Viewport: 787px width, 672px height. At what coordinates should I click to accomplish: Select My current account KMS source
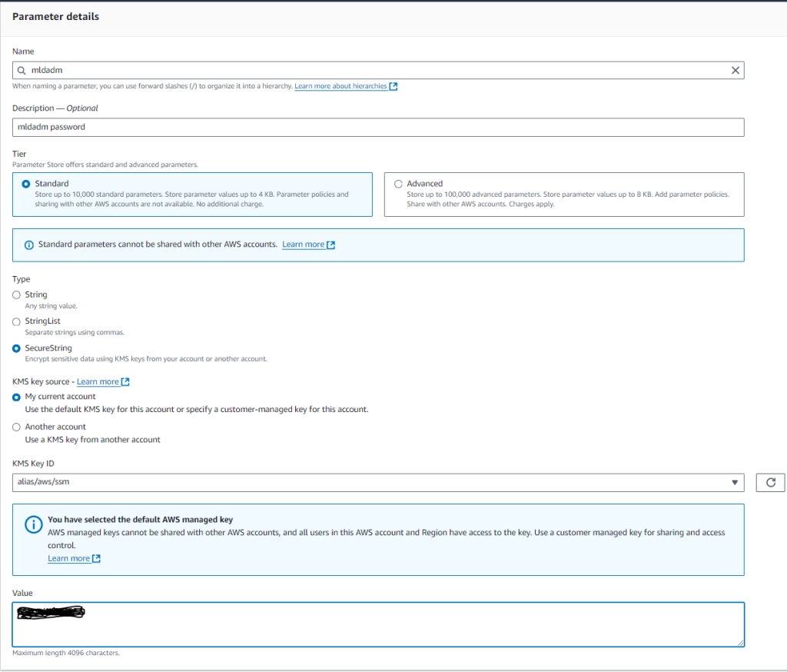click(x=16, y=397)
